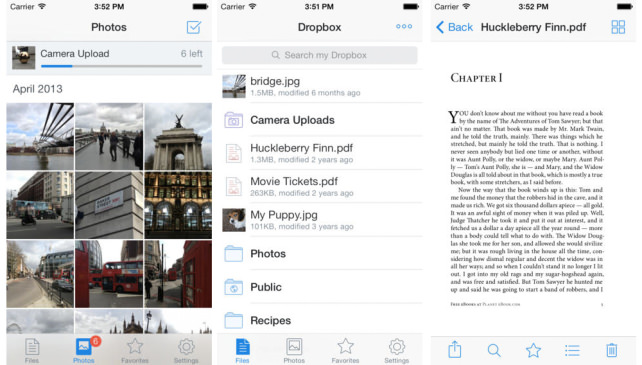The height and width of the screenshot is (365, 642).
Task: Open Settings tab in Dropbox screen
Action: tap(396, 351)
